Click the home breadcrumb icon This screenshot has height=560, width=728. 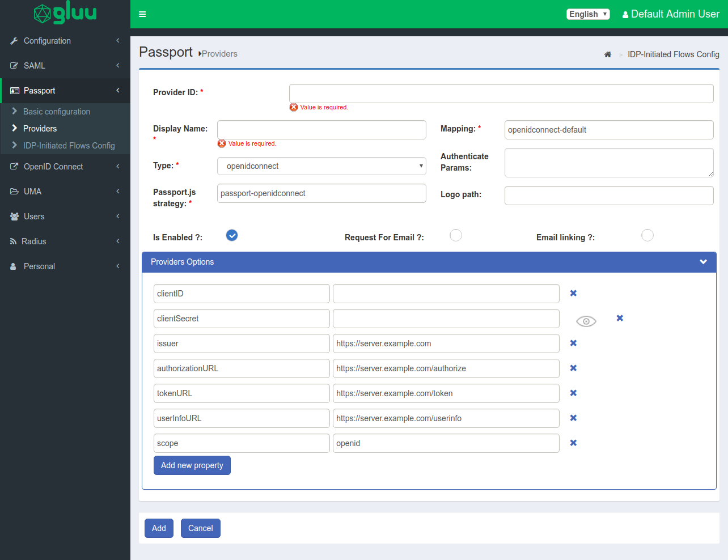608,54
